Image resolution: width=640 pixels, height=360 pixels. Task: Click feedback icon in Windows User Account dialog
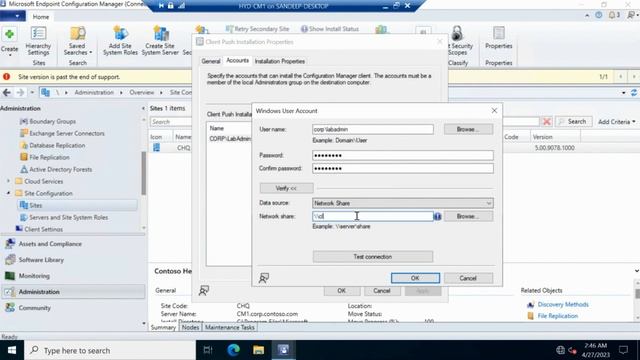[264, 278]
